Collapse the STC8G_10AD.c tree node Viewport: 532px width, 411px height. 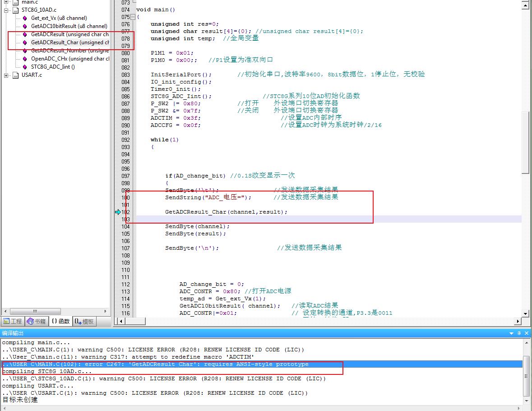6,10
